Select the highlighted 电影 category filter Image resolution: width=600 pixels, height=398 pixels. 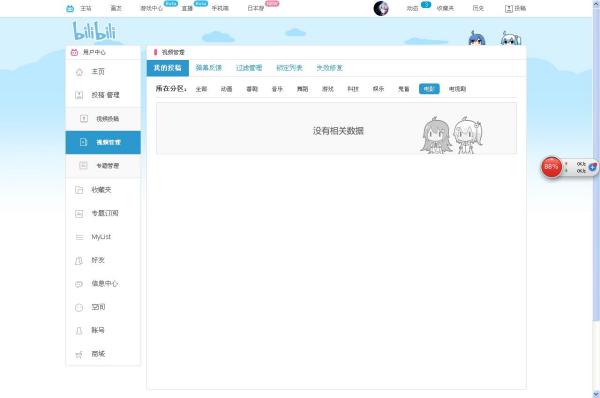tap(429, 89)
